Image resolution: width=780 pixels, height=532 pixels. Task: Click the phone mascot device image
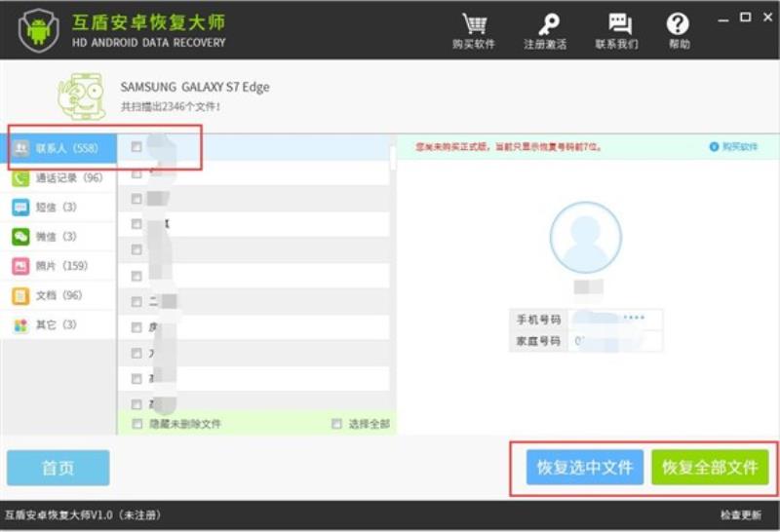click(x=82, y=96)
